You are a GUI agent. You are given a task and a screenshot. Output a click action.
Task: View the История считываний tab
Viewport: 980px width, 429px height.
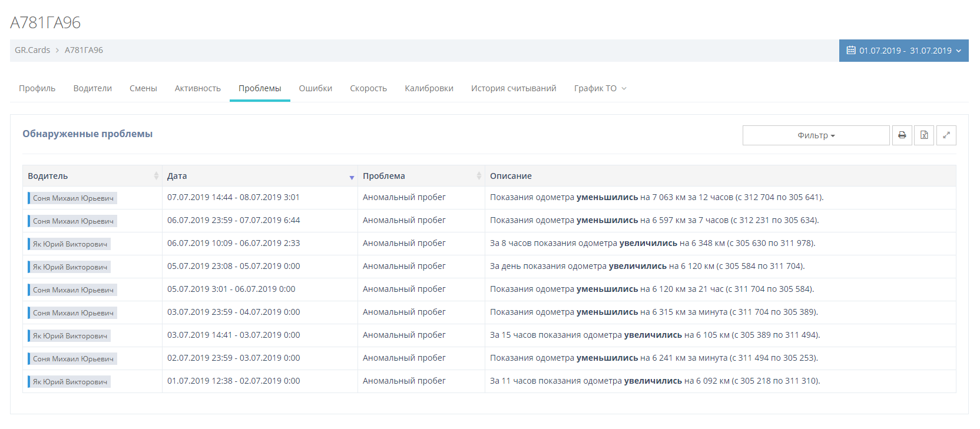[513, 88]
